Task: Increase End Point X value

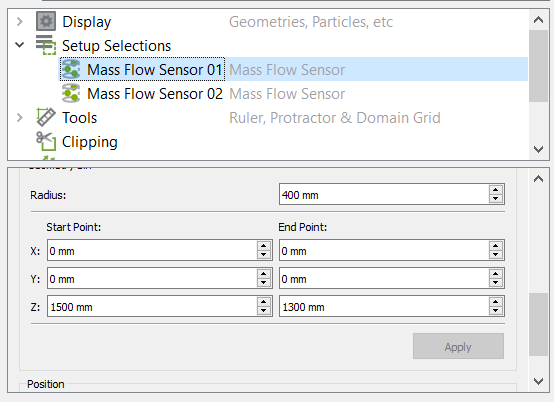Action: [496, 246]
